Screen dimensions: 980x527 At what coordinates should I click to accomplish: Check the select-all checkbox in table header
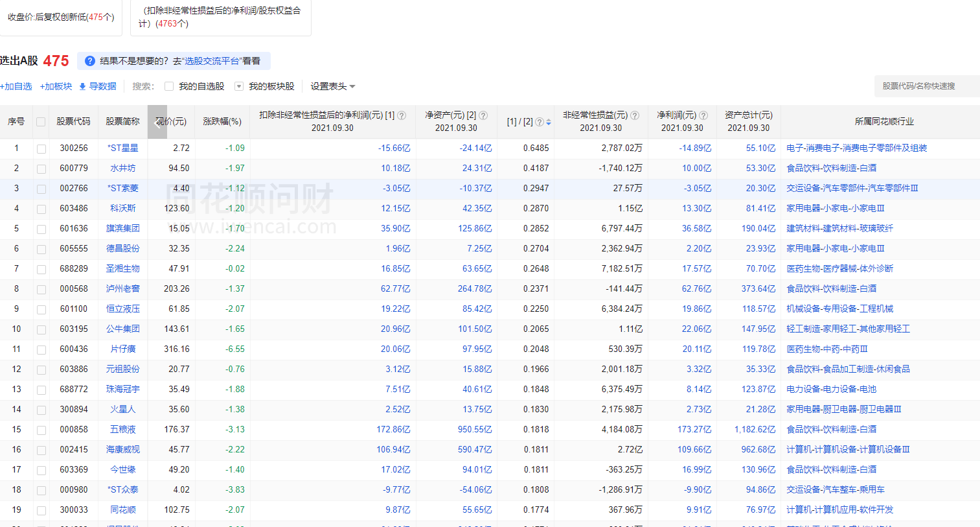pos(41,122)
